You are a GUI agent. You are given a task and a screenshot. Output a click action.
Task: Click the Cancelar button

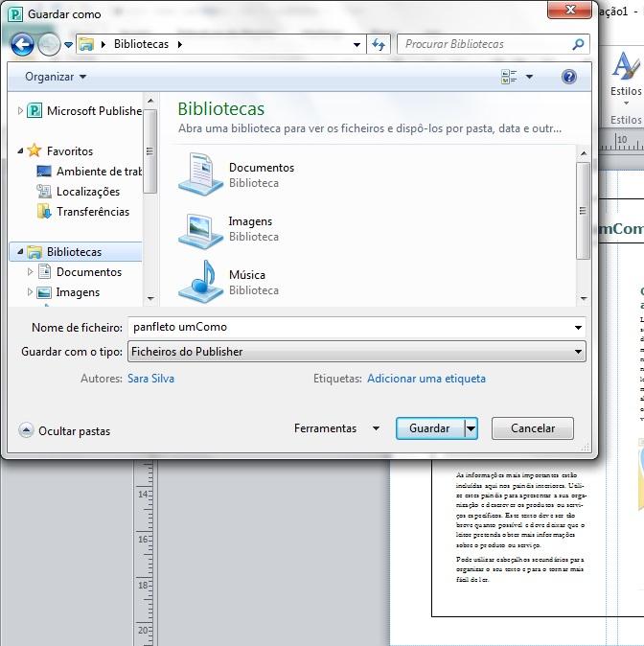click(532, 428)
